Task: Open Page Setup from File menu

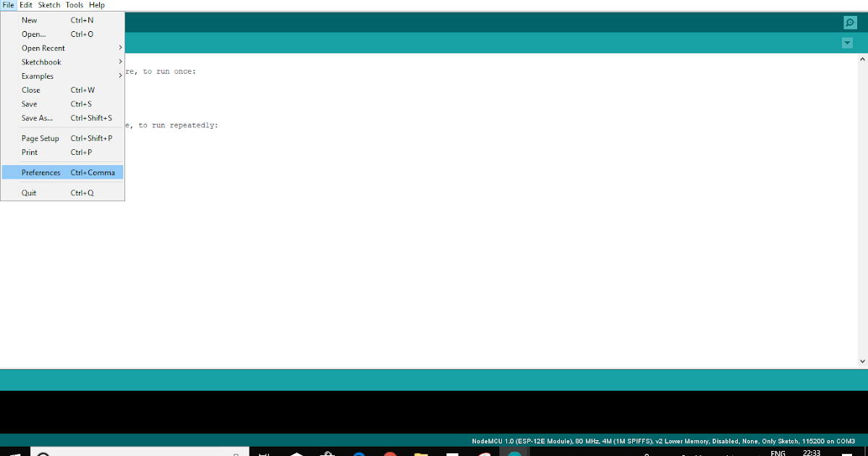Action: (x=62, y=138)
